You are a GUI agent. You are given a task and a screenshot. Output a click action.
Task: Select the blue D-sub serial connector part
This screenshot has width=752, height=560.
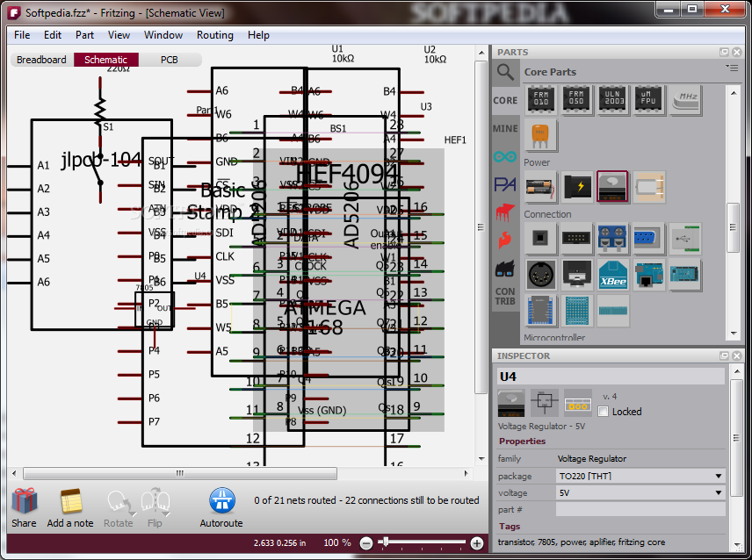pyautogui.click(x=648, y=238)
